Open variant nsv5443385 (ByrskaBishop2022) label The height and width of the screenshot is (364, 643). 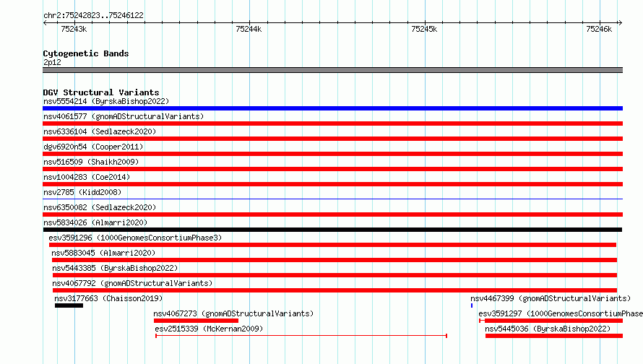point(115,268)
